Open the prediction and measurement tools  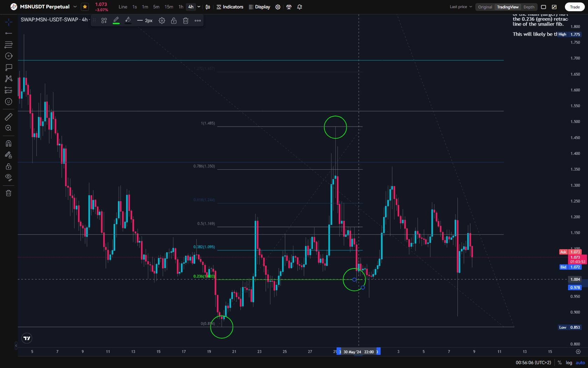point(9,90)
